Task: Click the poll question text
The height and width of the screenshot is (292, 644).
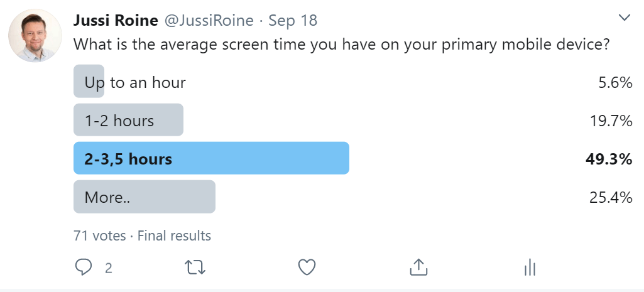Action: click(x=341, y=45)
